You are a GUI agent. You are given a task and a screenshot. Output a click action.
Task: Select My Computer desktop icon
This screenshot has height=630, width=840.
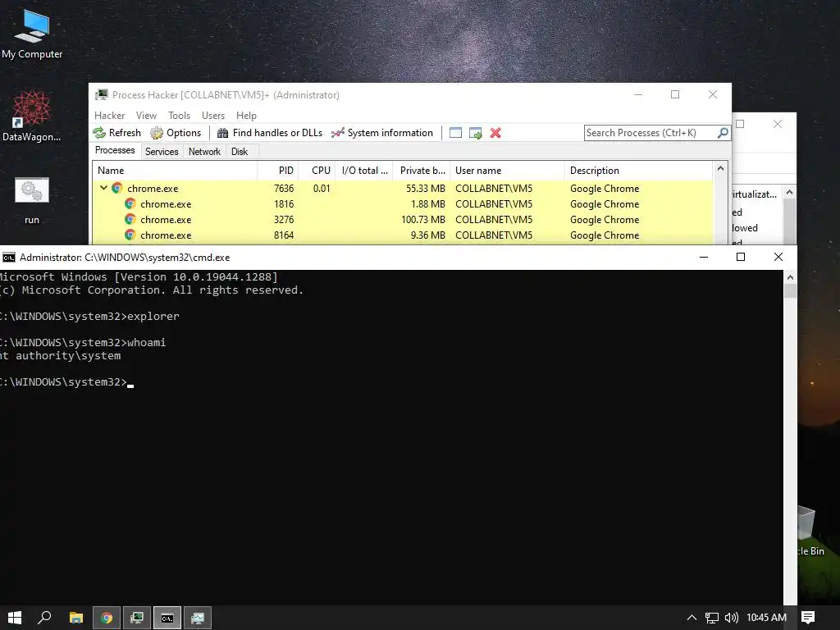tap(32, 34)
